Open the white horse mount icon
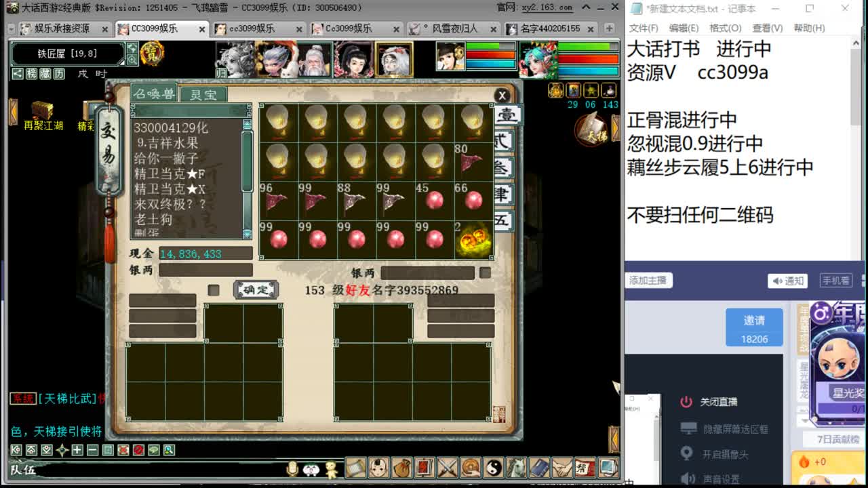This screenshot has height=488, width=868. 517,467
